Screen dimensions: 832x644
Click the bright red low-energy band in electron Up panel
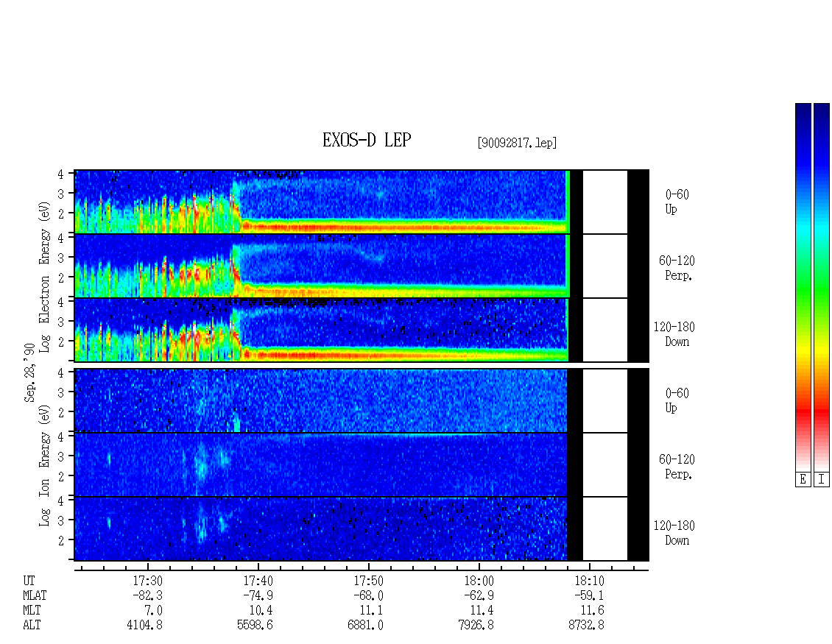[x=403, y=227]
